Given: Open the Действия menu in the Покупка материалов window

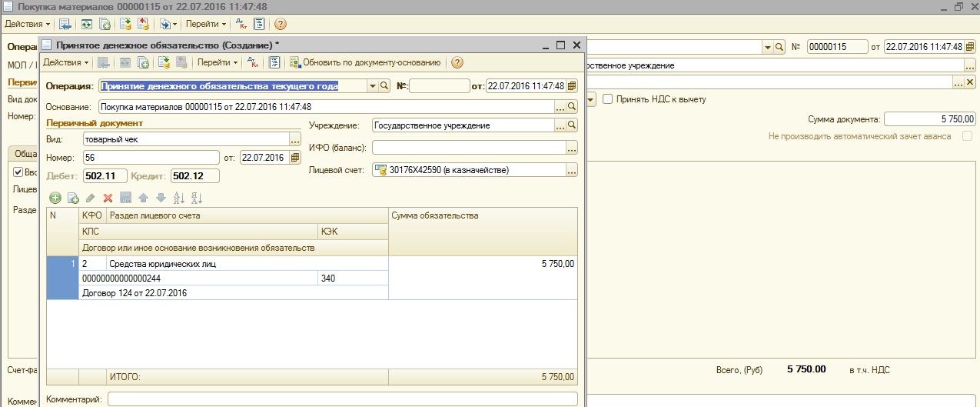Looking at the screenshot, I should pyautogui.click(x=28, y=25).
